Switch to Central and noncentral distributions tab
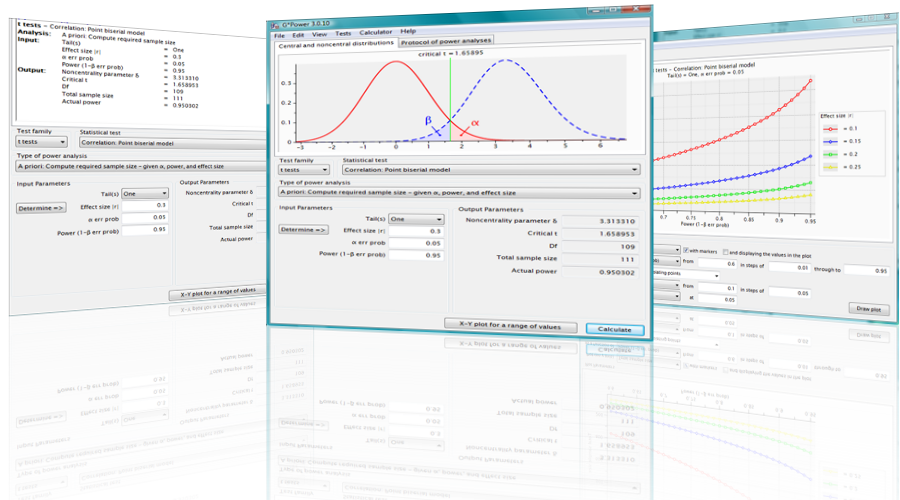 tap(336, 44)
